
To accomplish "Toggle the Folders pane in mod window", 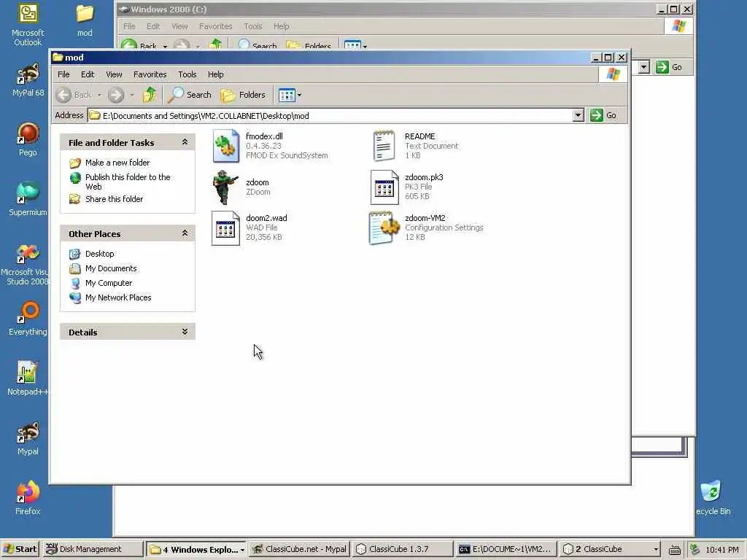I will [x=243, y=95].
